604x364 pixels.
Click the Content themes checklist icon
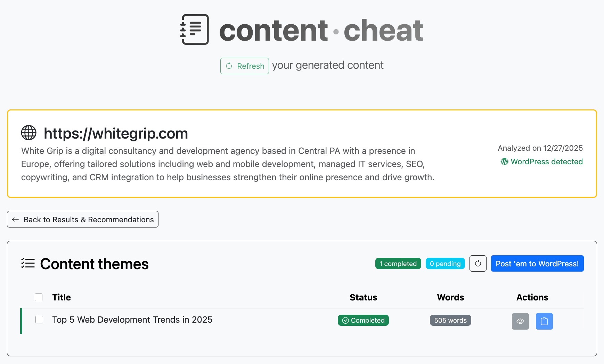point(28,263)
